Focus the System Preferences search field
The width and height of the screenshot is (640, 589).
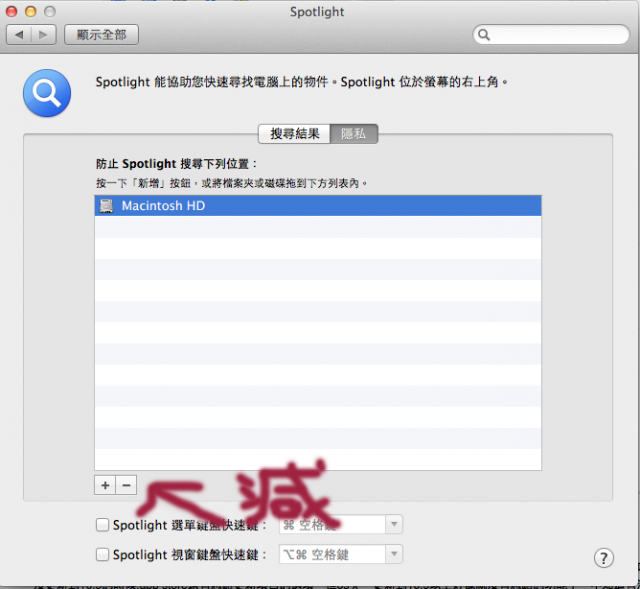pos(551,35)
